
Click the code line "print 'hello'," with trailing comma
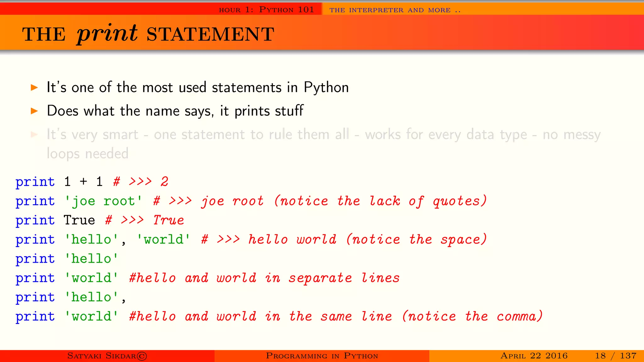pos(71,297)
